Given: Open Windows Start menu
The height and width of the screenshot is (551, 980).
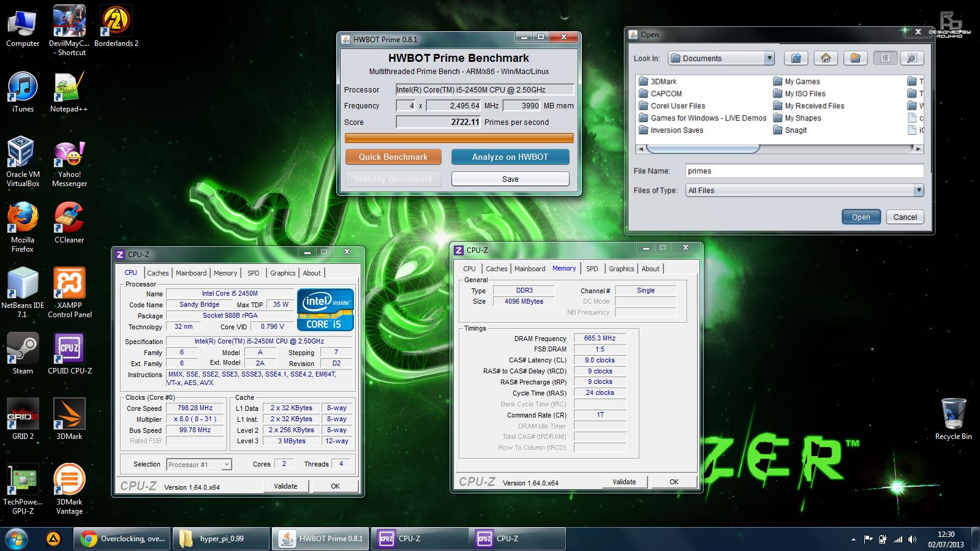Looking at the screenshot, I should [x=17, y=539].
